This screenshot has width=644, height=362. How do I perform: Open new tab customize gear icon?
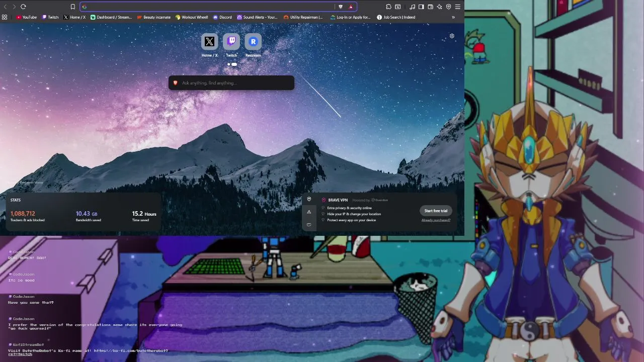pyautogui.click(x=452, y=36)
